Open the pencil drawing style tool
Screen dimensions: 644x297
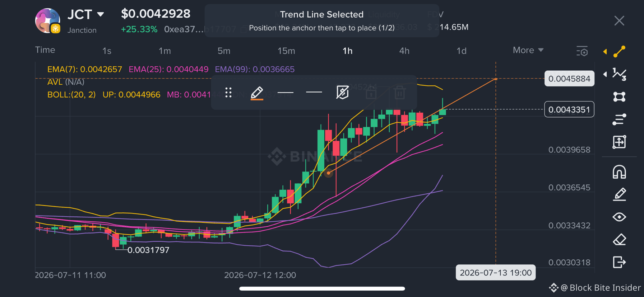[x=620, y=194]
